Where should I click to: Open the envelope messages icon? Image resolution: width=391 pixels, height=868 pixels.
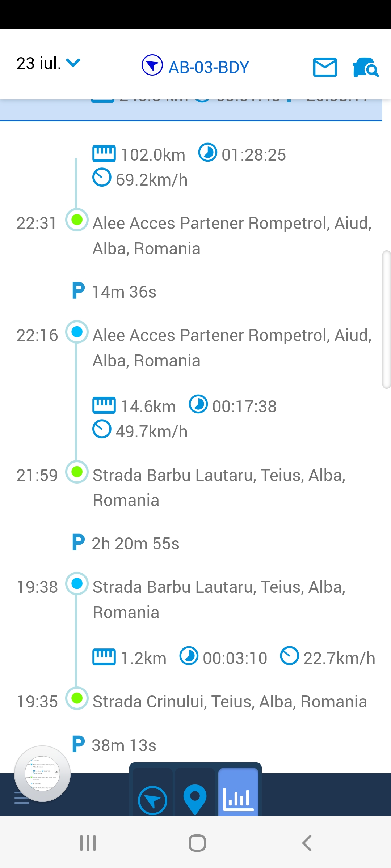325,67
